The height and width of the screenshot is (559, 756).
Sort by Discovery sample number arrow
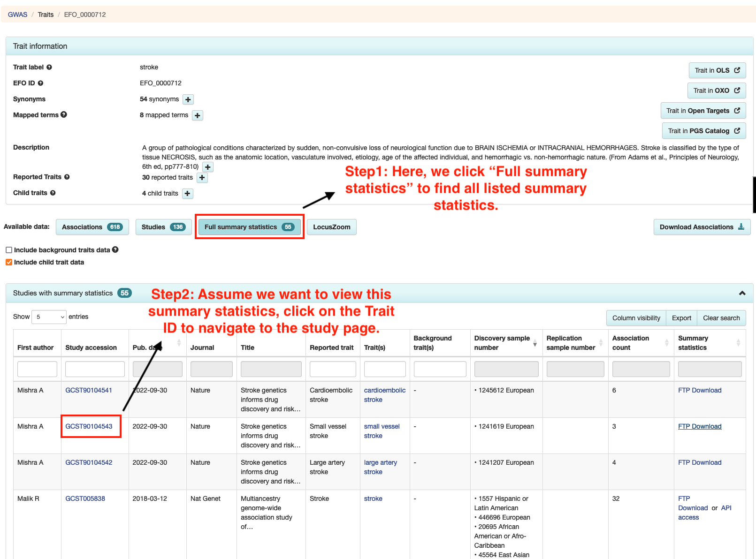[535, 343]
